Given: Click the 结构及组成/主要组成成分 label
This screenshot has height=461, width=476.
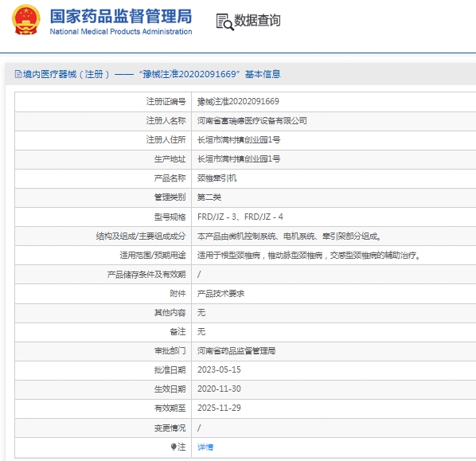Looking at the screenshot, I should (x=141, y=236).
